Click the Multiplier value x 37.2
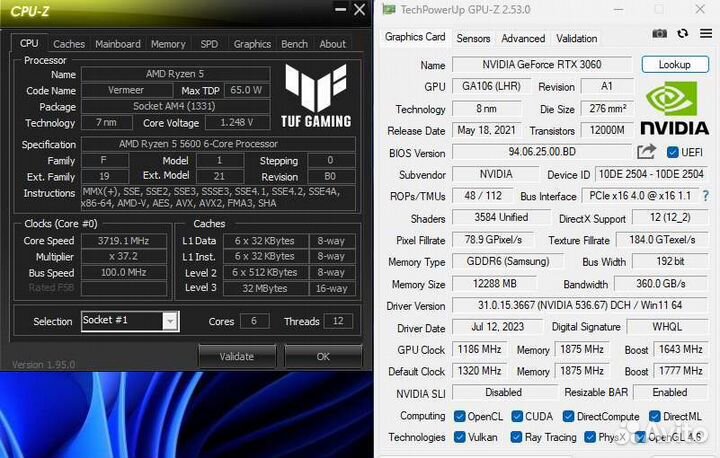The width and height of the screenshot is (720, 458). tap(124, 256)
